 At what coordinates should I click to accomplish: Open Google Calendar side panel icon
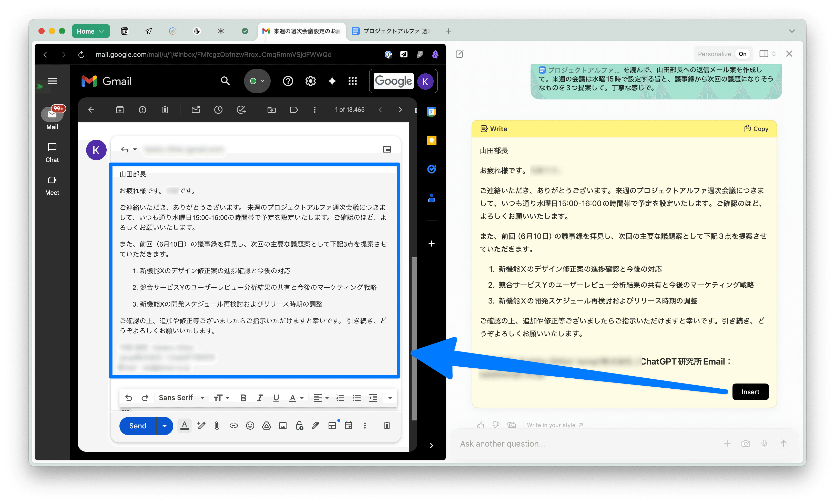[431, 112]
